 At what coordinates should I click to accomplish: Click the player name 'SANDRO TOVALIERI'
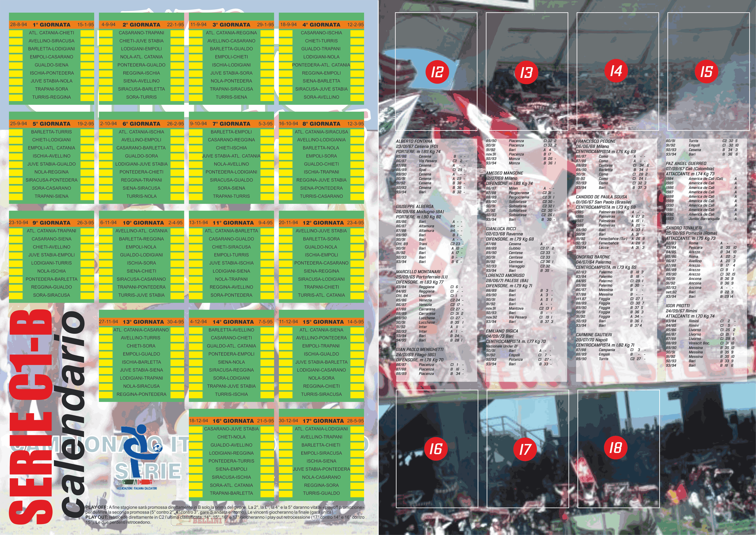684,228
